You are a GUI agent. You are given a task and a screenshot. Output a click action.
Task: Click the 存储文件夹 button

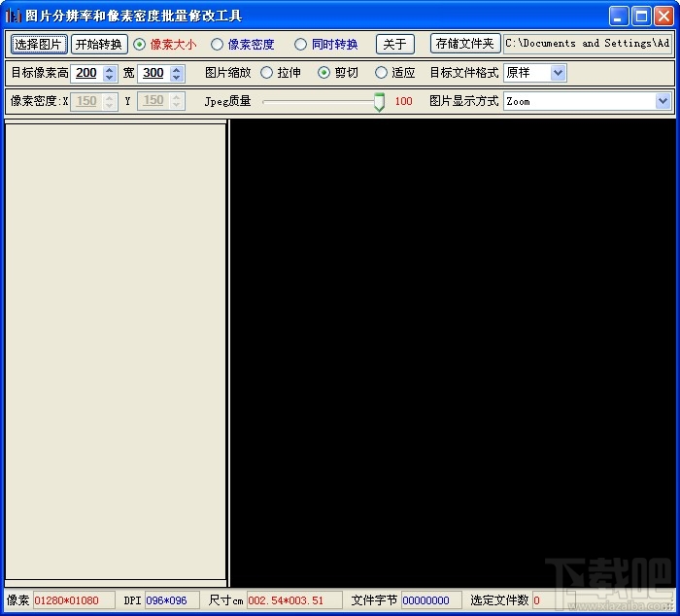pyautogui.click(x=465, y=44)
